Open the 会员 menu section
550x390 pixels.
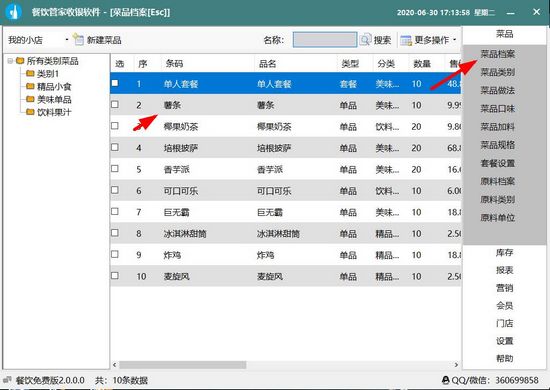click(504, 305)
